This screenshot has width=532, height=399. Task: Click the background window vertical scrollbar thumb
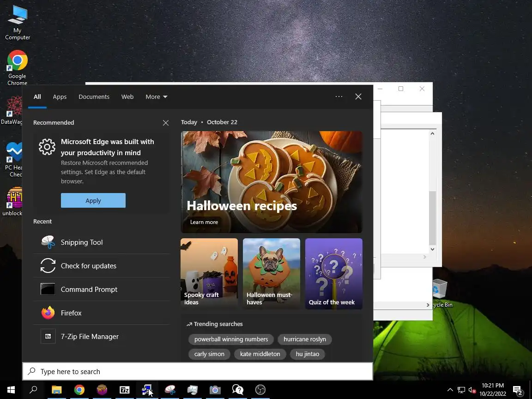coord(432,218)
